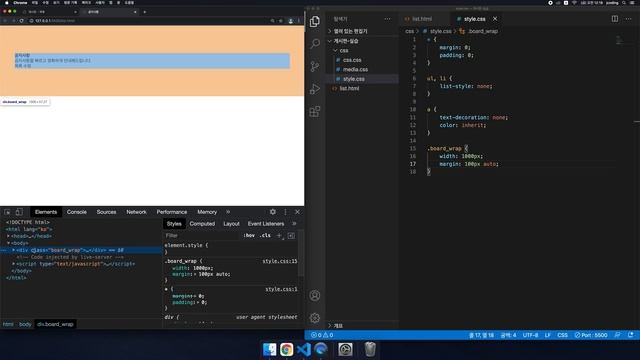
Task: Expand the div board_wrap node
Action: (13, 250)
